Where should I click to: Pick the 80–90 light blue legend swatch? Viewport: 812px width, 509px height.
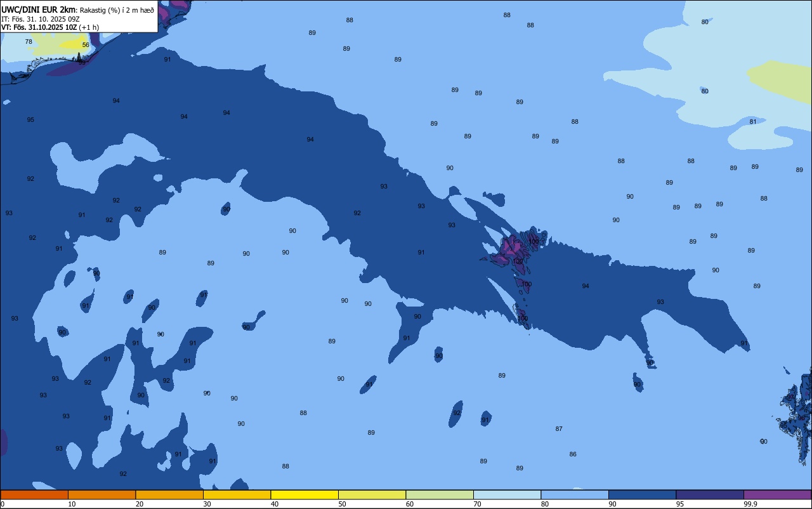pyautogui.click(x=575, y=494)
